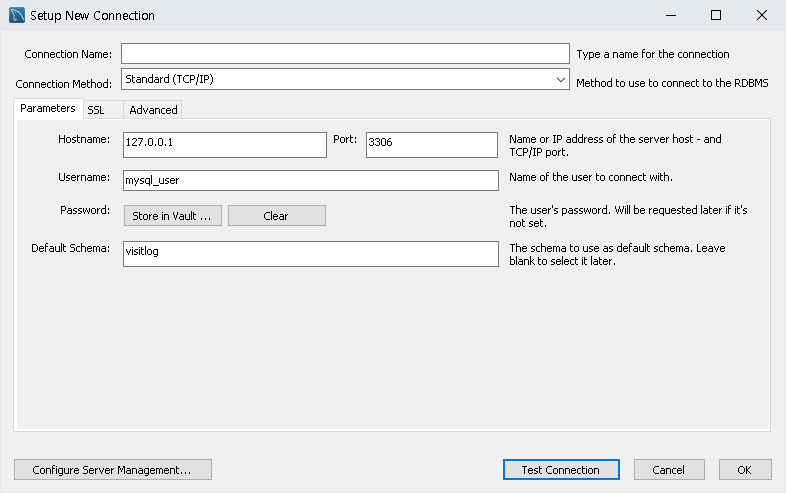Screen dimensions: 786x493
Task: Open the Advanced tab
Action: 153,110
